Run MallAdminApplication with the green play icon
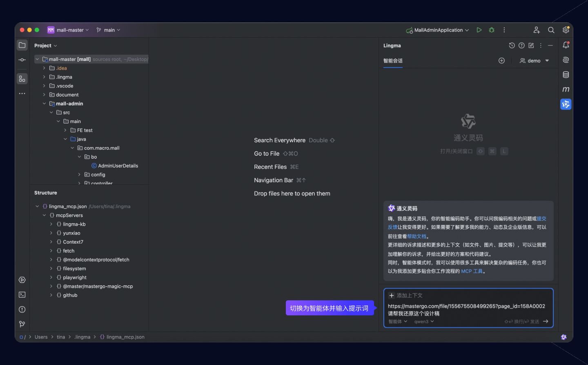This screenshot has height=365, width=588. click(479, 30)
